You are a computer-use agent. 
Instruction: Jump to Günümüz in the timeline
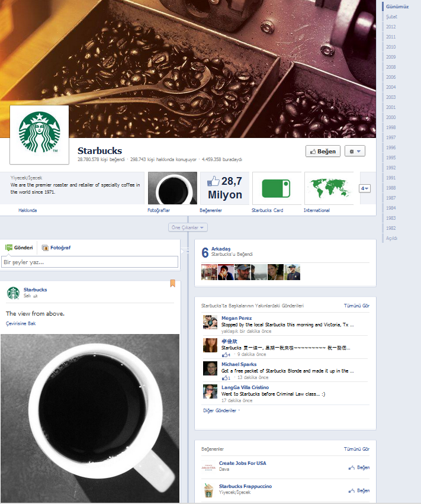[397, 7]
